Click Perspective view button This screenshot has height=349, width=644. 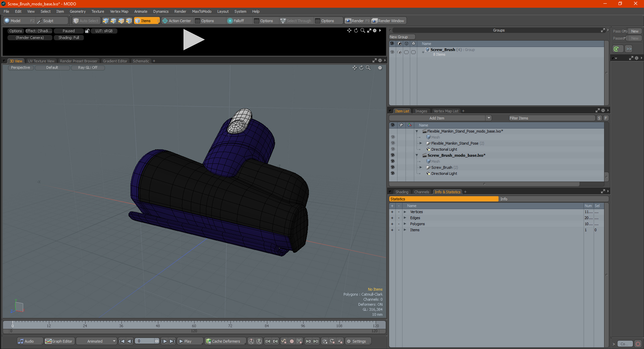click(x=20, y=68)
